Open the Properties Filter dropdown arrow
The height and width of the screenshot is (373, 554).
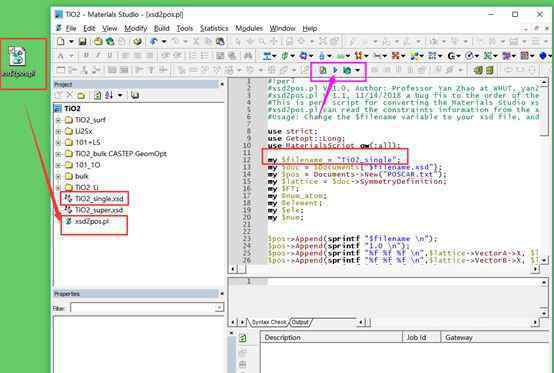[x=219, y=308]
